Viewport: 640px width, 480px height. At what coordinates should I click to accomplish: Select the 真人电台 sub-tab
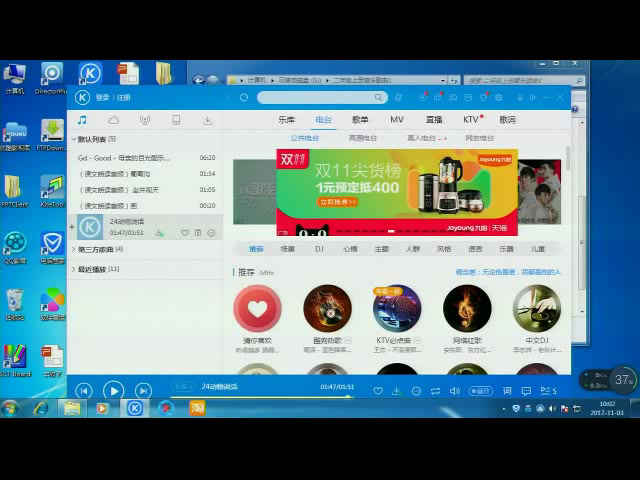tap(422, 138)
